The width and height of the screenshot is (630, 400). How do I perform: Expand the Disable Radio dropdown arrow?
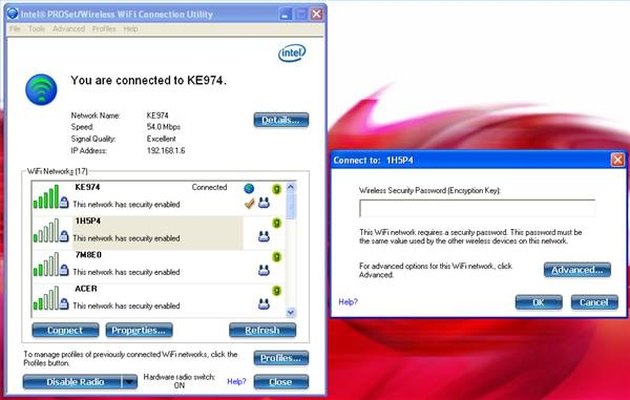(129, 382)
